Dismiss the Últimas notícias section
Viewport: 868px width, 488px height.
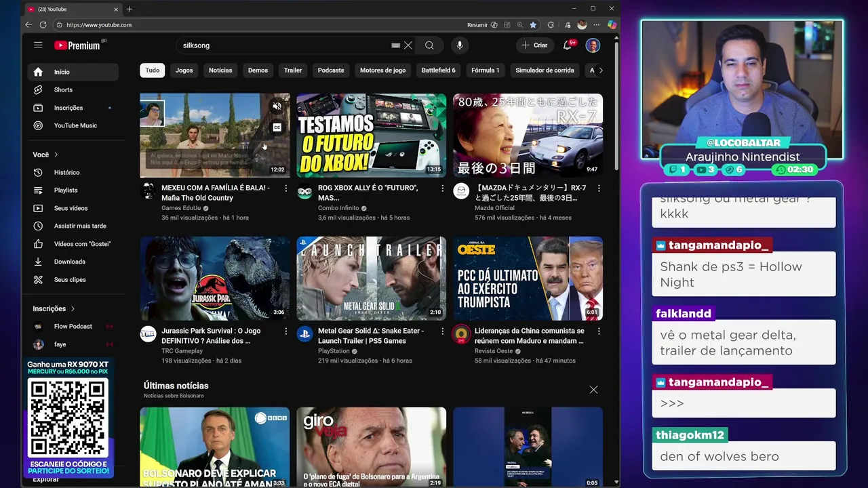pyautogui.click(x=593, y=390)
